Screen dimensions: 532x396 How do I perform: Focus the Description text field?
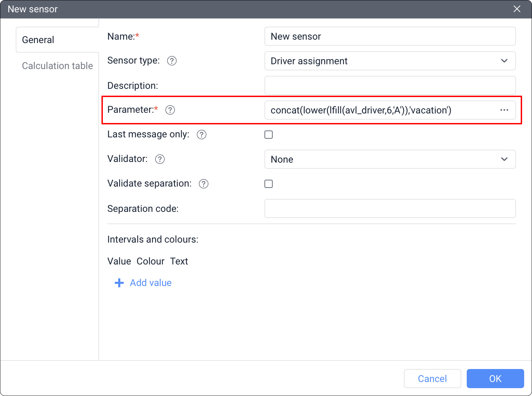390,85
